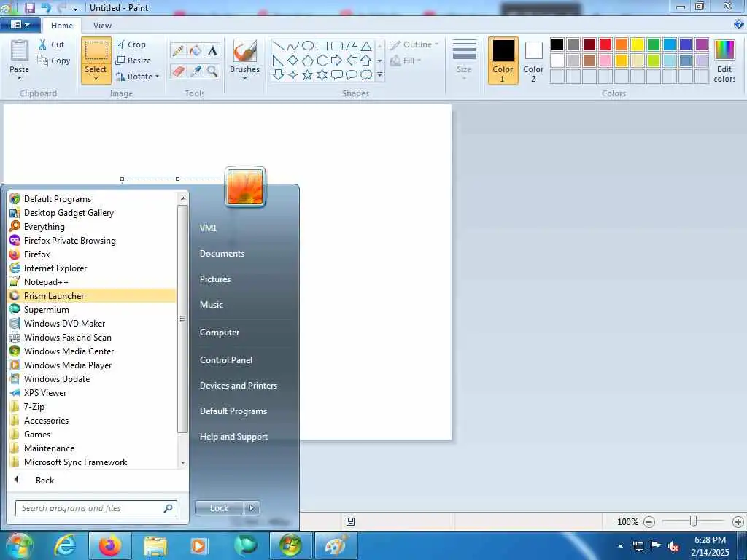Open shutdown options arrow next to Lock
This screenshot has height=560, width=747.
[x=252, y=508]
